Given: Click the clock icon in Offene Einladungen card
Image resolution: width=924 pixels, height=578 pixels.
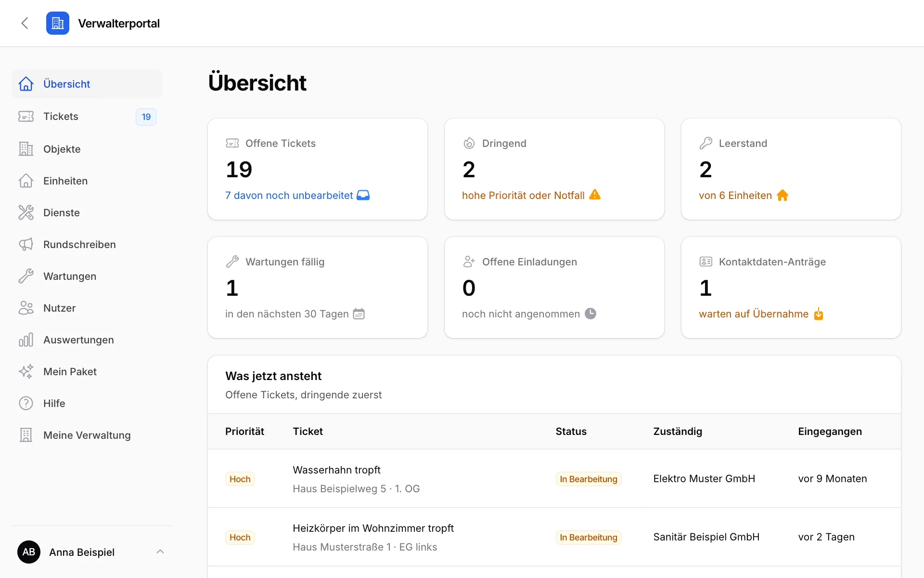Looking at the screenshot, I should (590, 314).
